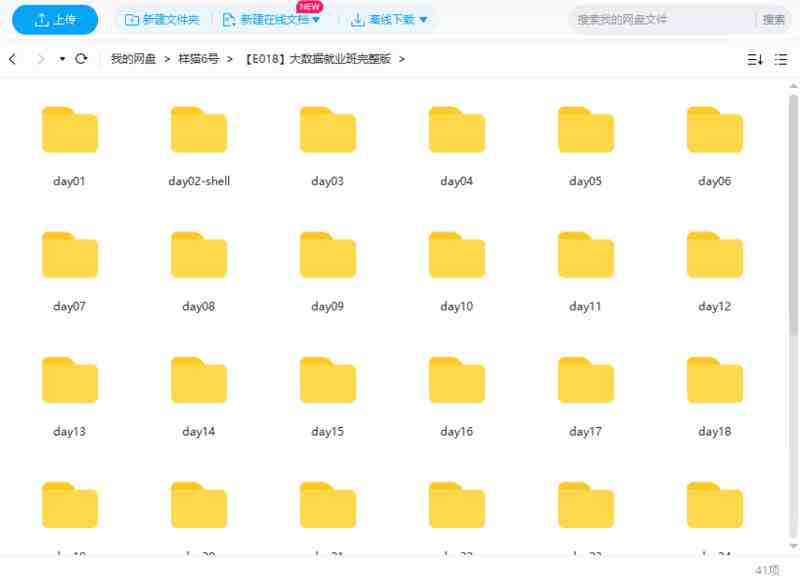
Task: Switch view mode with list view icon
Action: pyautogui.click(x=781, y=59)
